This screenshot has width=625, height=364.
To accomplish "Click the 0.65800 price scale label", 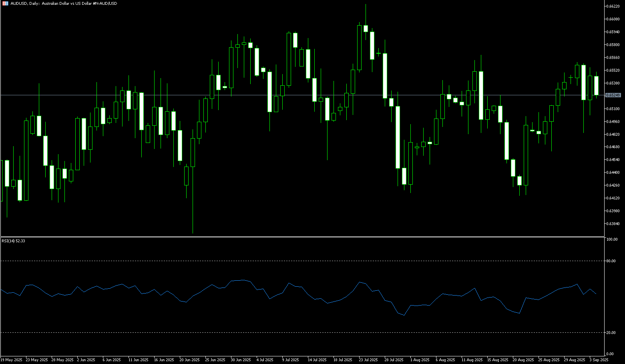I will (613, 44).
